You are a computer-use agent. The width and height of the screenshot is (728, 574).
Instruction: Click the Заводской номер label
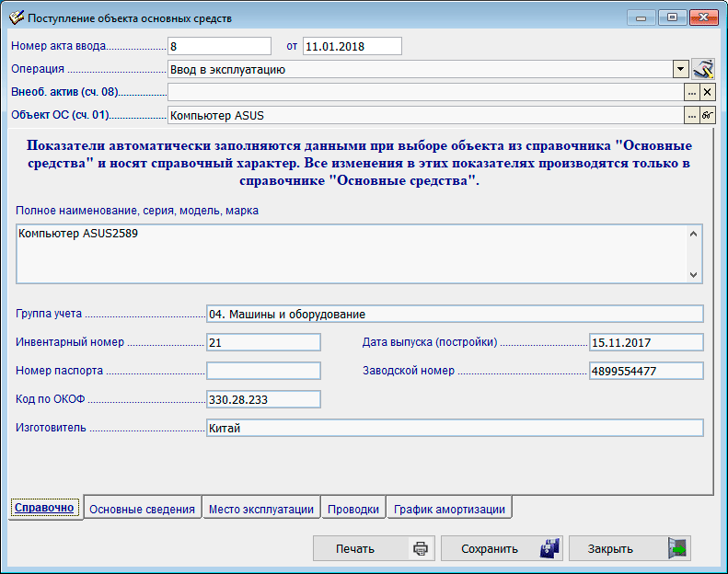click(x=409, y=371)
